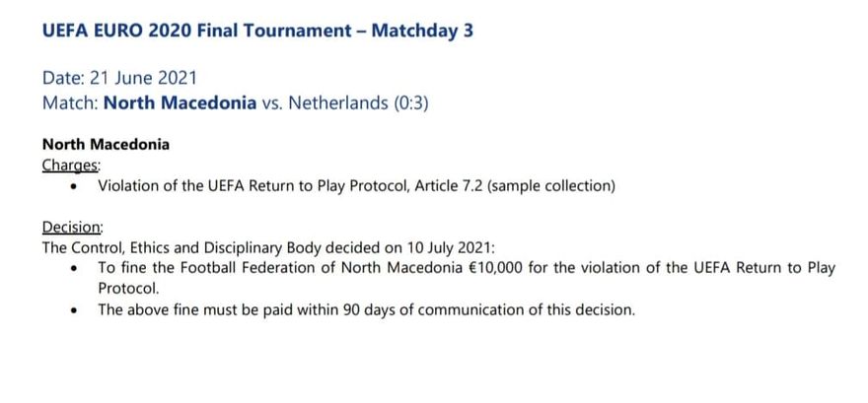Click the bullet before Violation of the UEFA

click(x=74, y=187)
